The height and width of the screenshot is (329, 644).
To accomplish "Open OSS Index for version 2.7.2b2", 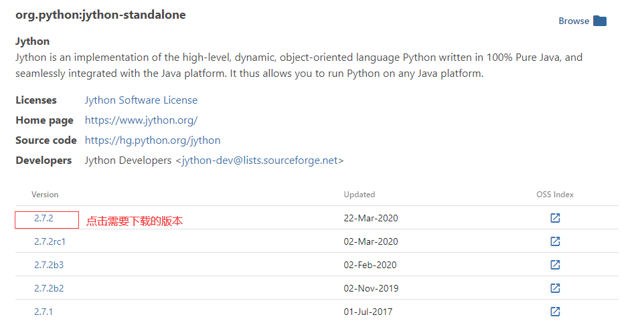I will 555,288.
